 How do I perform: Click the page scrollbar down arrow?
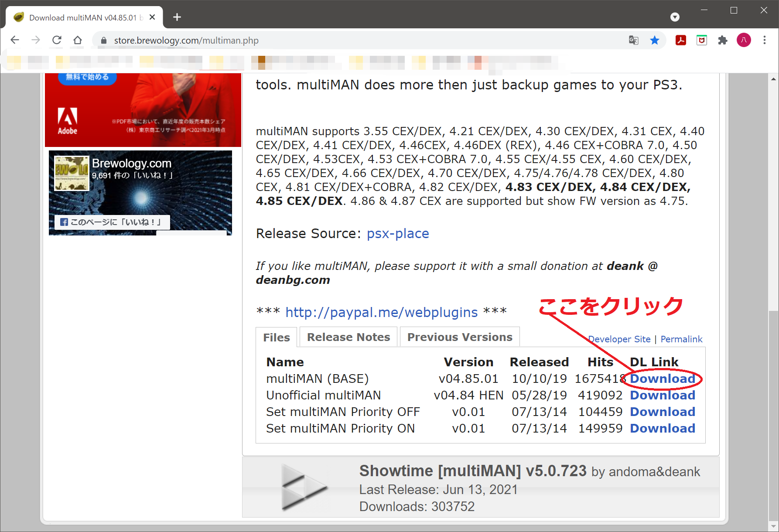[x=773, y=525]
